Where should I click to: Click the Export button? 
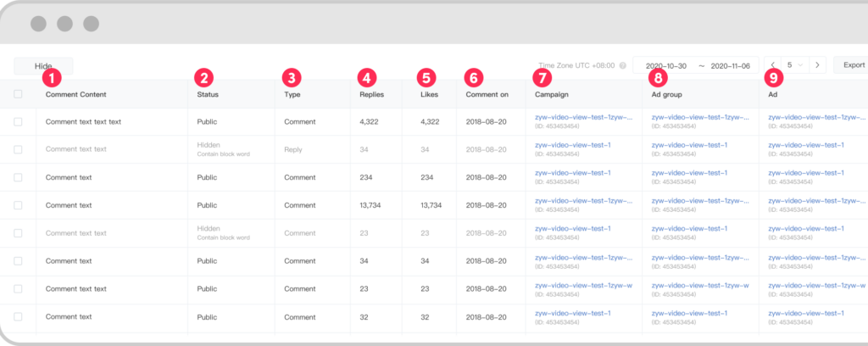pyautogui.click(x=852, y=65)
